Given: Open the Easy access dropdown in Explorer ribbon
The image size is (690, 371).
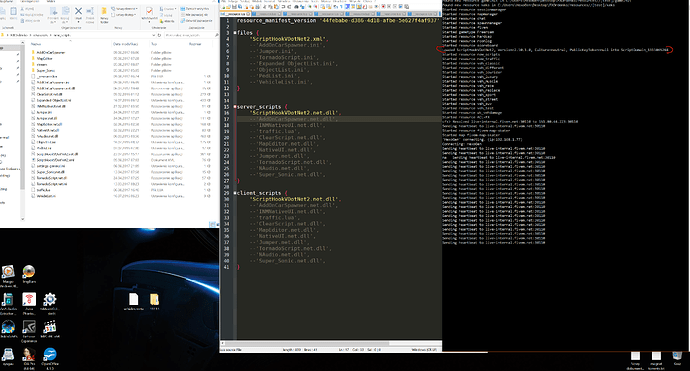Looking at the screenshot, I should coord(124,15).
